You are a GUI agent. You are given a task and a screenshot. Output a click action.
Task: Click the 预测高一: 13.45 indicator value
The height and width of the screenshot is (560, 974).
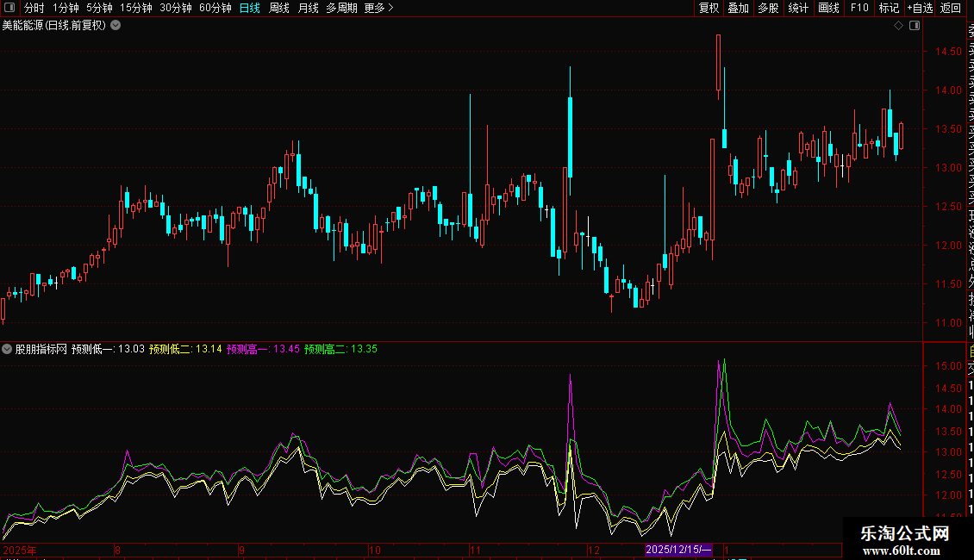(263, 349)
